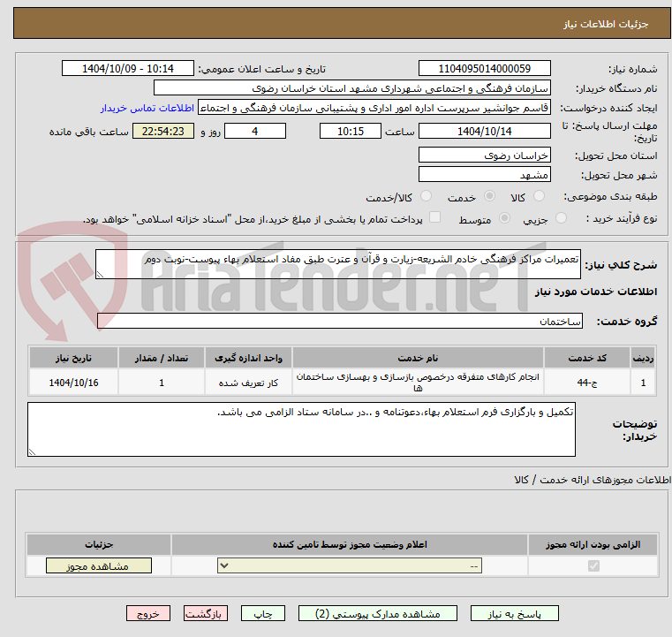Click the چاپ print button
672x637 pixels.
[x=263, y=613]
